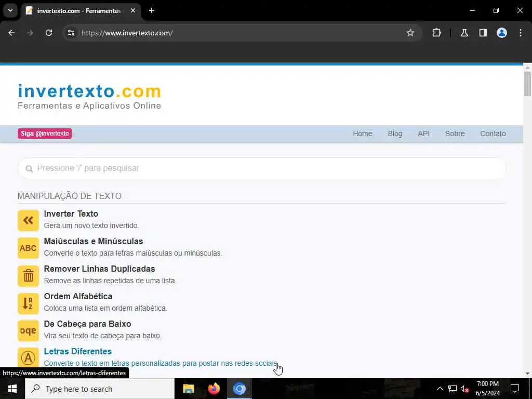Click the 'Vira seu texto de cabeça para baixo.' text
Screen dimensions: 532x399
103,336
